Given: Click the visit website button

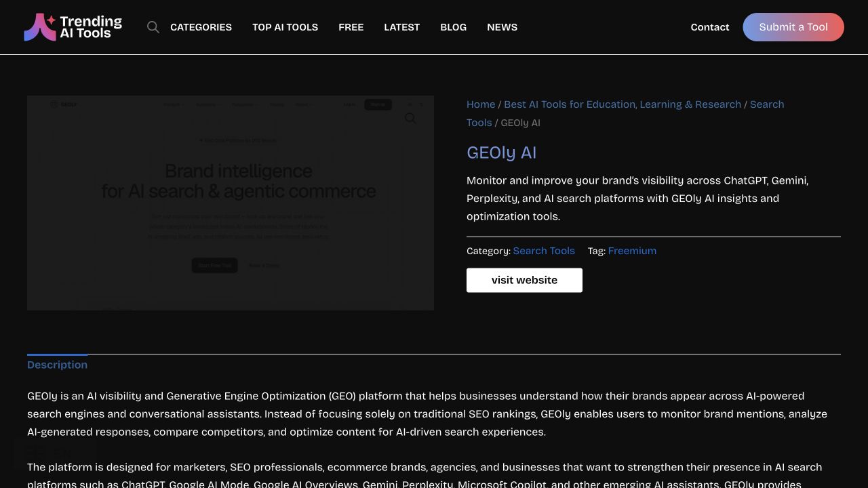Looking at the screenshot, I should pyautogui.click(x=524, y=280).
